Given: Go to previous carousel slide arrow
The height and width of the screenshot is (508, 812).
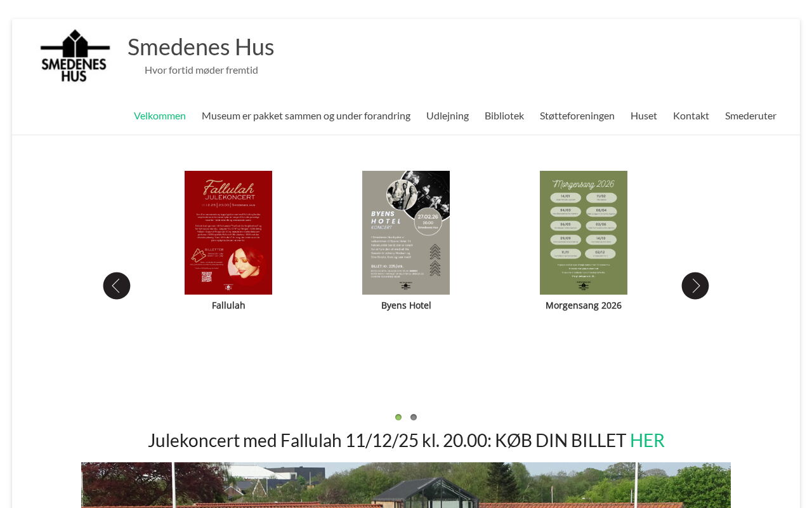Looking at the screenshot, I should (117, 286).
